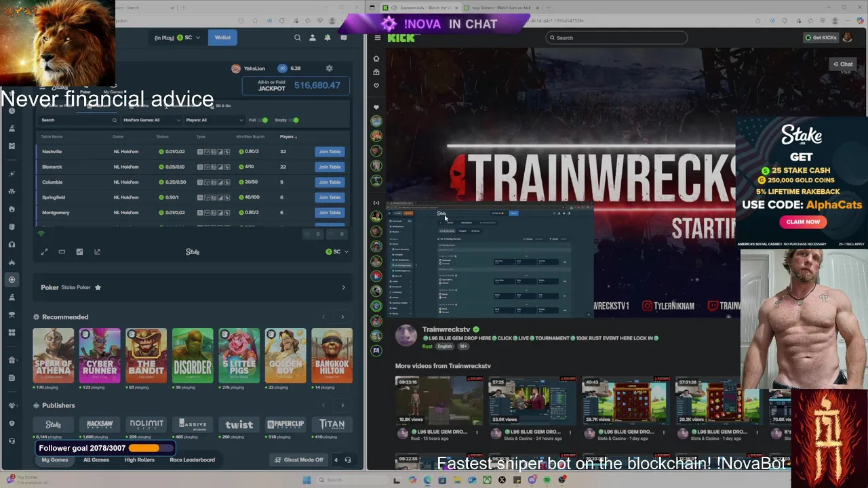Open Hacksaw Gaming publisher tile
The image size is (868, 488).
coord(100,424)
